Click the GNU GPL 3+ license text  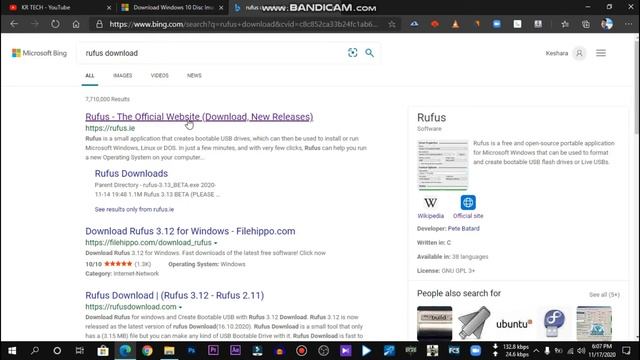(x=458, y=271)
